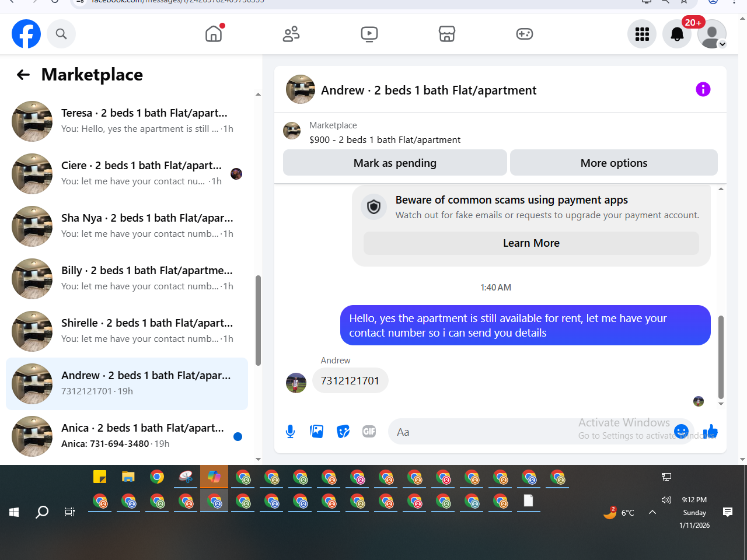Expand the account profile menu

712,34
